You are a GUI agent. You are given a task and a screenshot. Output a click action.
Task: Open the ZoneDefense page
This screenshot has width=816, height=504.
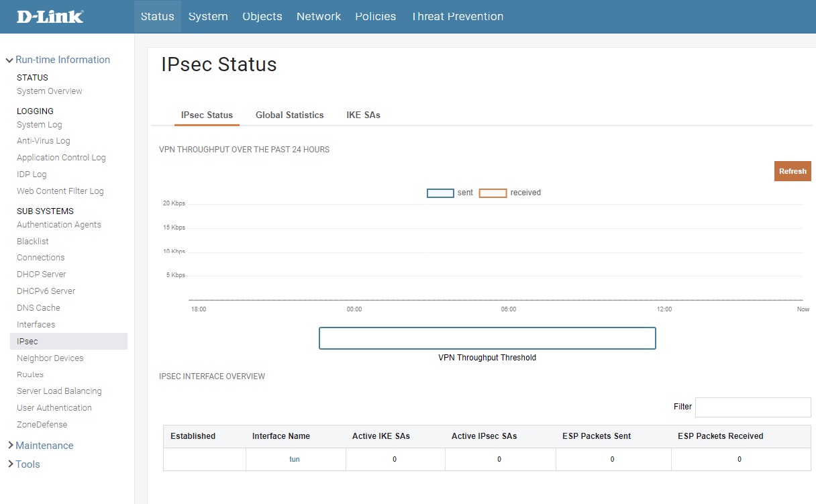tap(42, 425)
